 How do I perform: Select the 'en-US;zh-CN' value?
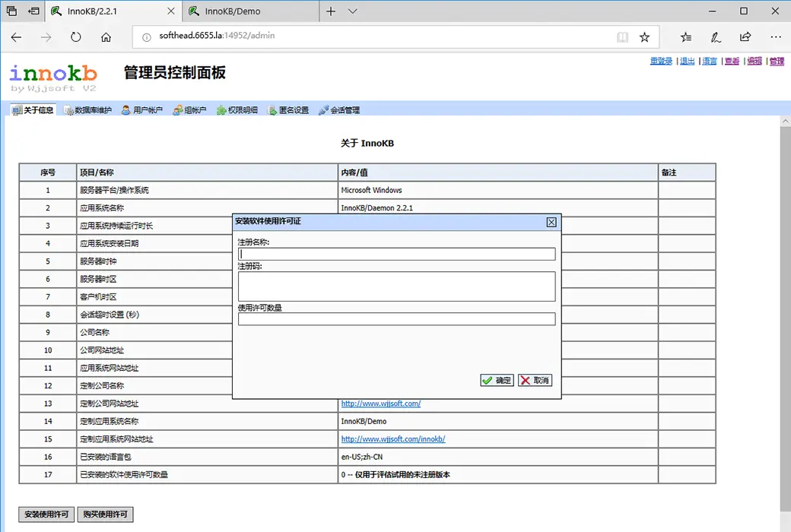(x=362, y=457)
